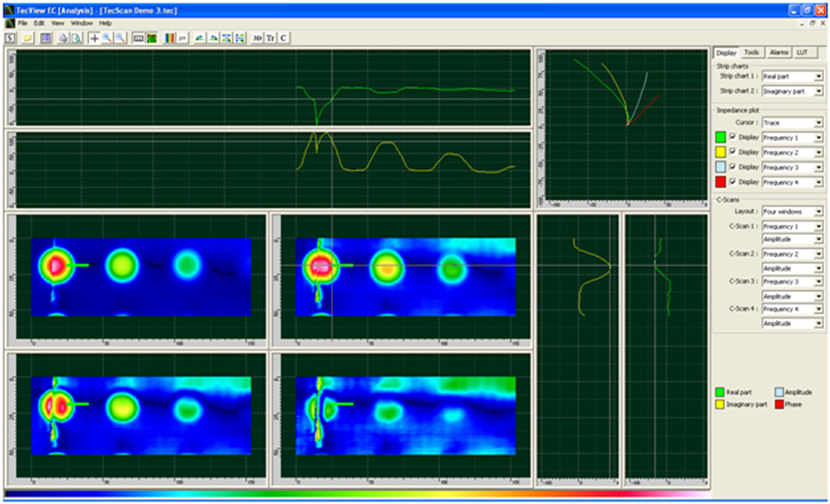Click the ruler-style toolbar icon
Viewport: 830px width, 504px height.
pyautogui.click(x=138, y=38)
